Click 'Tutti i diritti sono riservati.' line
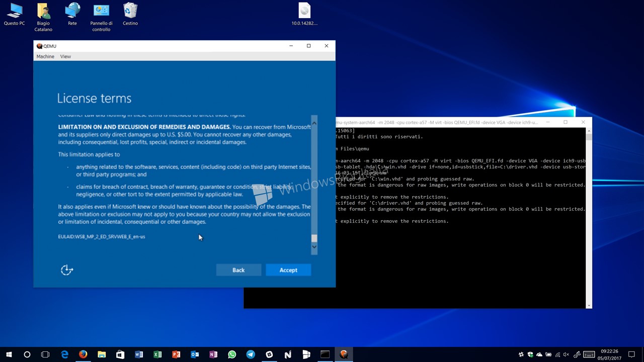The image size is (644, 362). 380,136
